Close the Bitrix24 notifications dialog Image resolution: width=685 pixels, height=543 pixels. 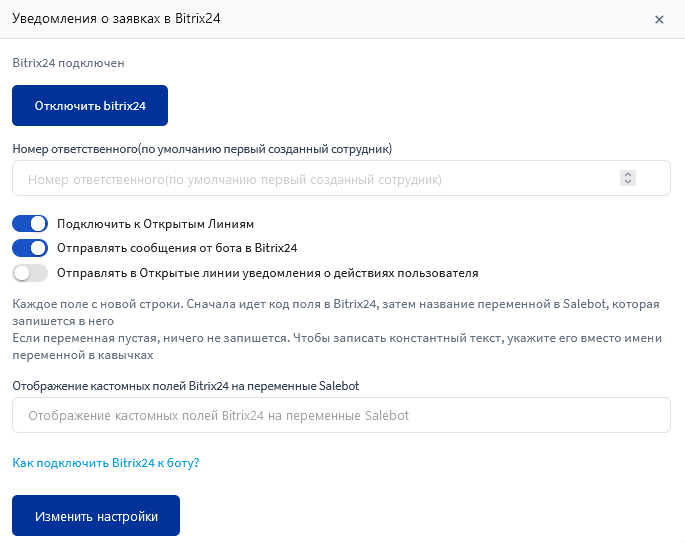[659, 20]
